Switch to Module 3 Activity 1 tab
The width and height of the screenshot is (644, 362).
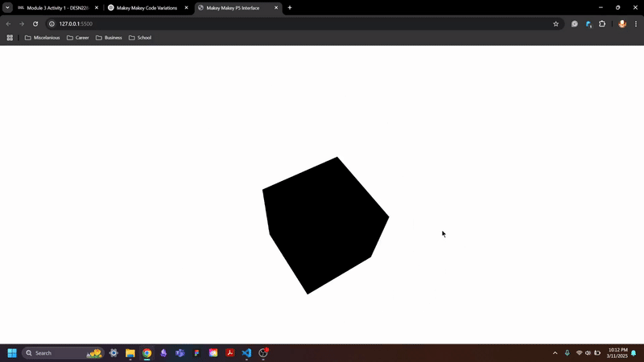point(53,8)
